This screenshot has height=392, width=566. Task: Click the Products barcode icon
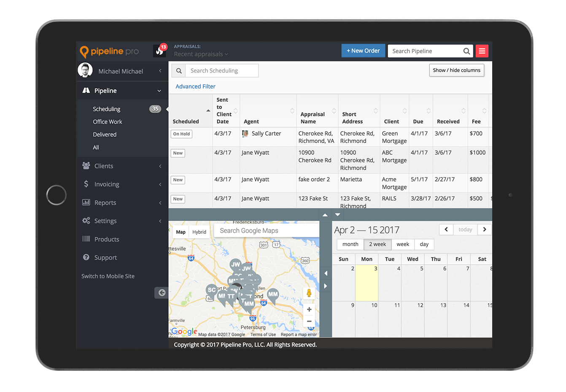[86, 239]
